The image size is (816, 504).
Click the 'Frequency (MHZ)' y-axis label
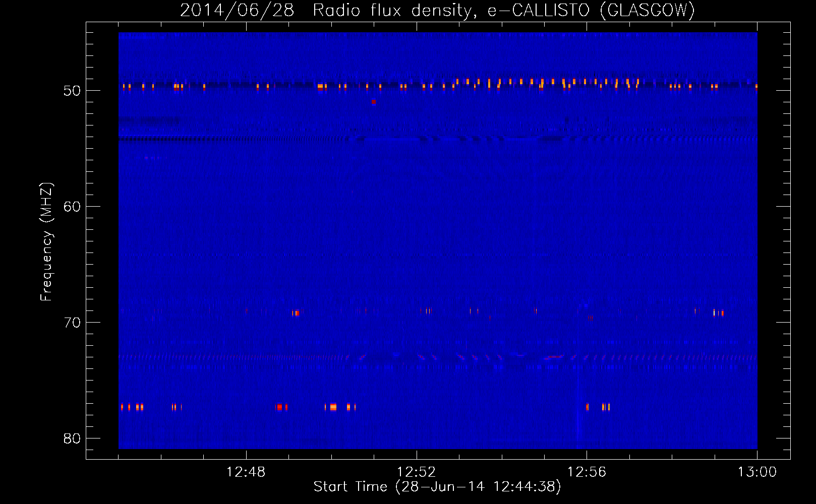[x=46, y=242]
